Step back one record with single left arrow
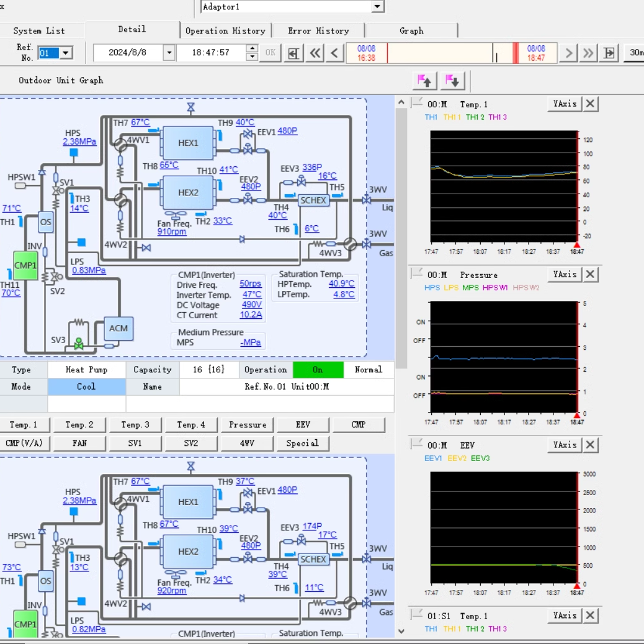 335,53
